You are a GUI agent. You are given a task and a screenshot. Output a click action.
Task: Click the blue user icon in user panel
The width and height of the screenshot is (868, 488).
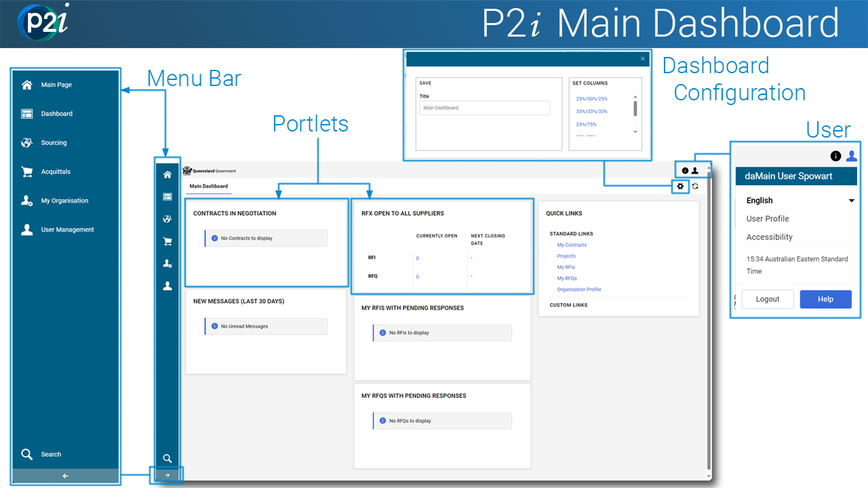[x=852, y=156]
